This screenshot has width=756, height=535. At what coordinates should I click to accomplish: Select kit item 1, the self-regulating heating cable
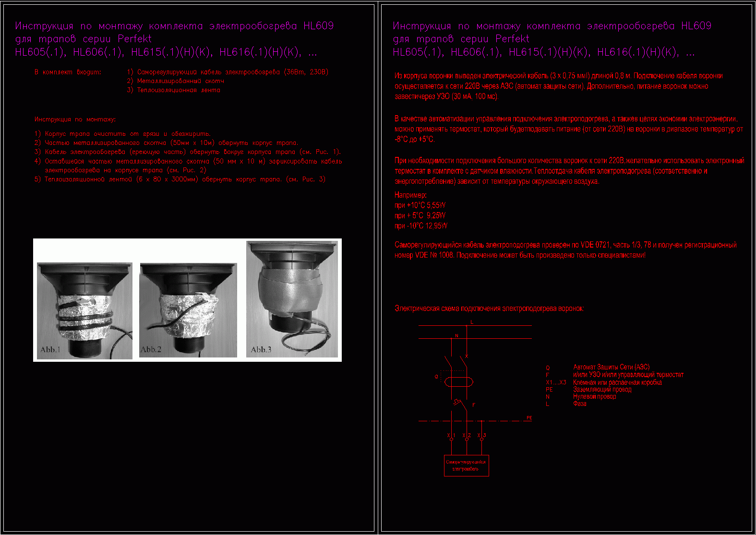[228, 72]
